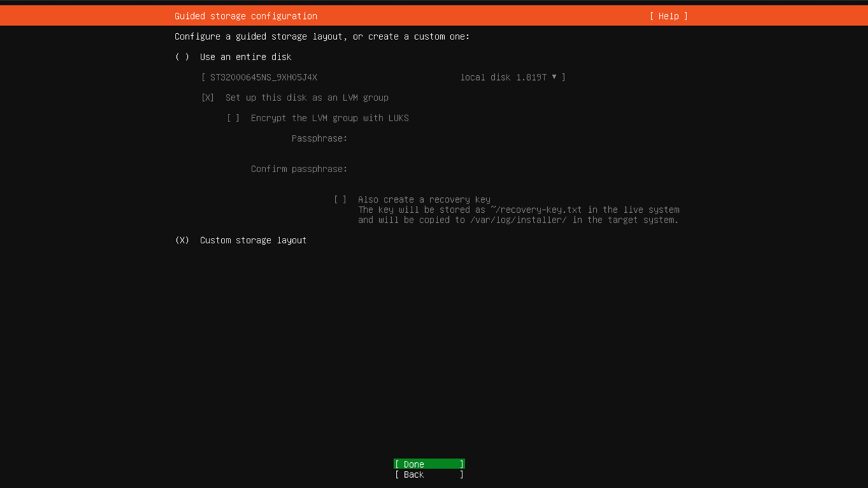The image size is (868, 488).
Task: Click the "Guided storage configuration" title
Action: [x=245, y=16]
